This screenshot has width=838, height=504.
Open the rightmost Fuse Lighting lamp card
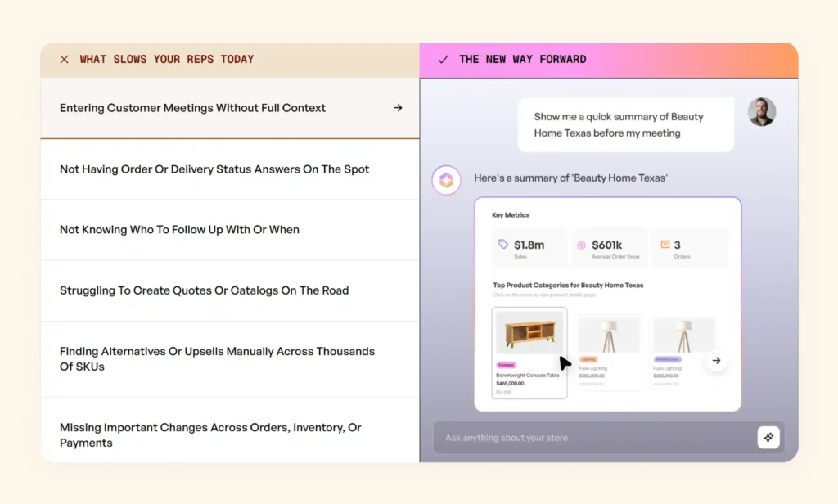point(683,352)
